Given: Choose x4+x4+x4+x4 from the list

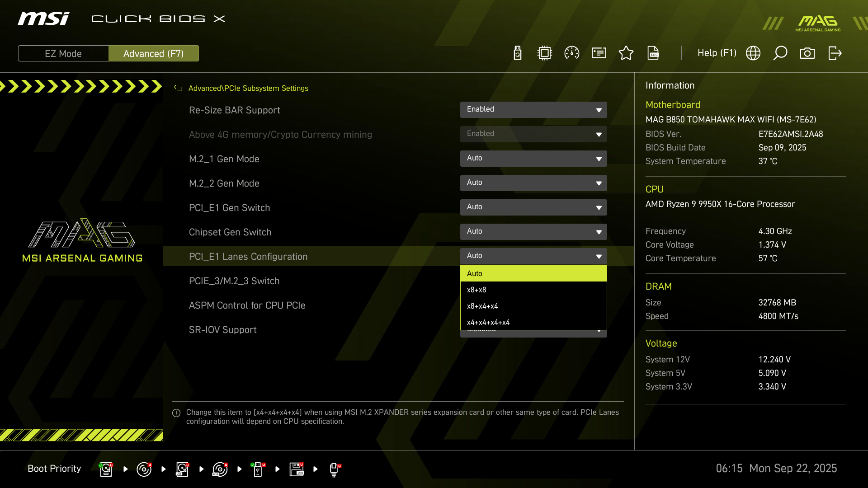Looking at the screenshot, I should [533, 323].
